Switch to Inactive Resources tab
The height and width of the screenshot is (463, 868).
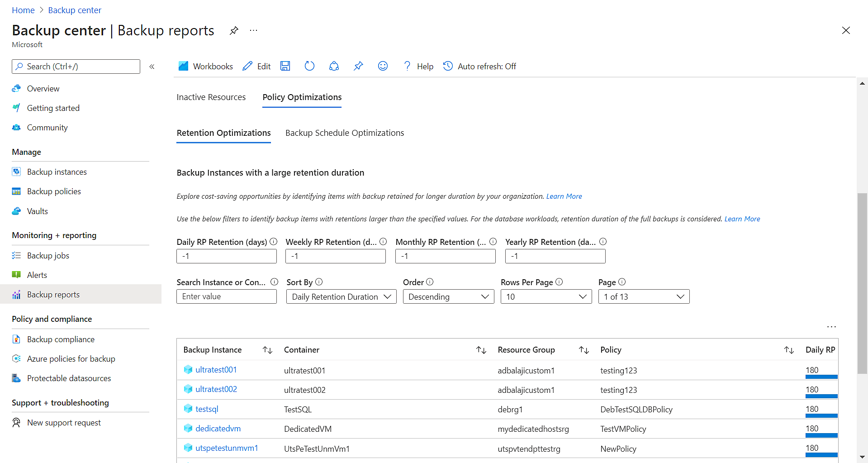click(211, 97)
